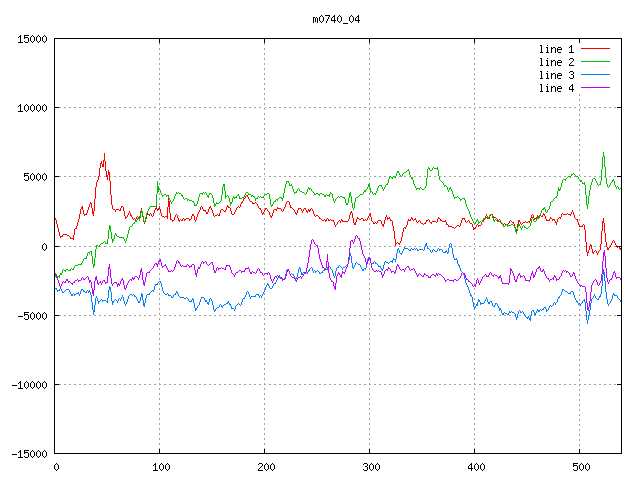Screen dimensions: 640x480
Task: Click the 15000 y-axis tick label
Action: [32, 39]
